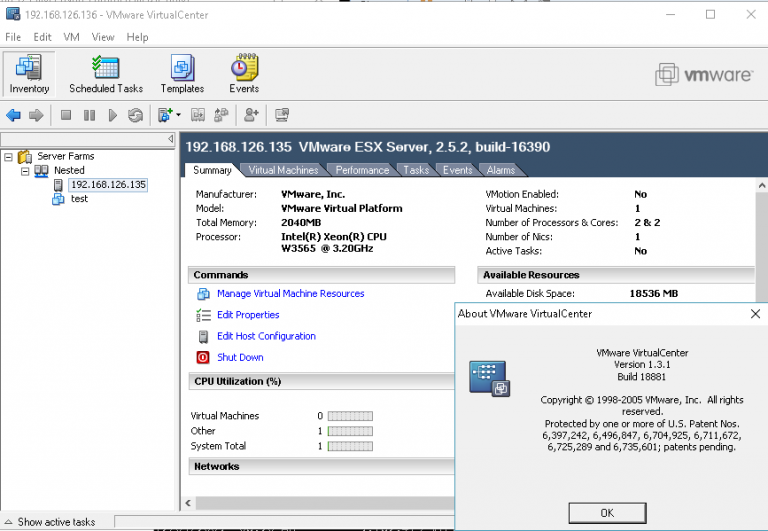This screenshot has width=768, height=531.
Task: Open the Edit menu
Action: 43,37
